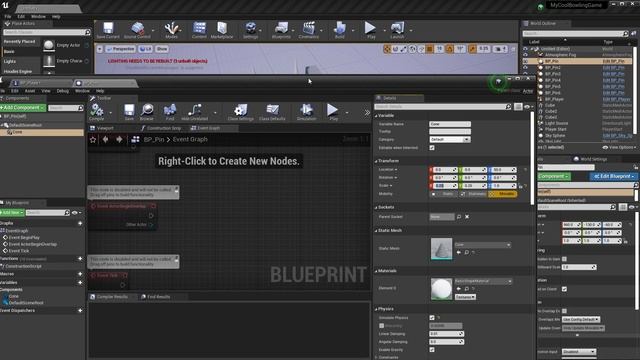Open Class Settings in the Blueprint toolbar
This screenshot has height=360, width=640.
240,112
